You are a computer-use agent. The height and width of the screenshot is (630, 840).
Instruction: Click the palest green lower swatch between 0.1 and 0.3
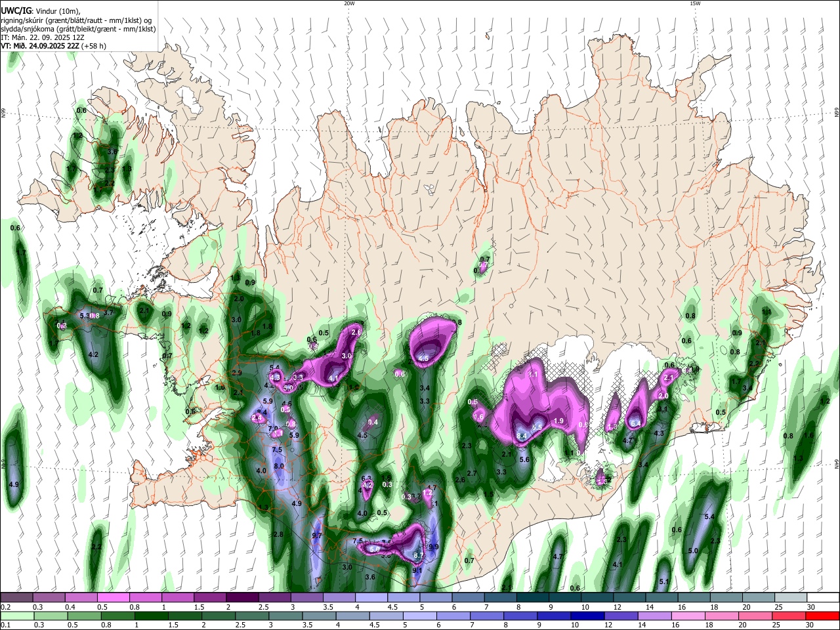point(16,616)
